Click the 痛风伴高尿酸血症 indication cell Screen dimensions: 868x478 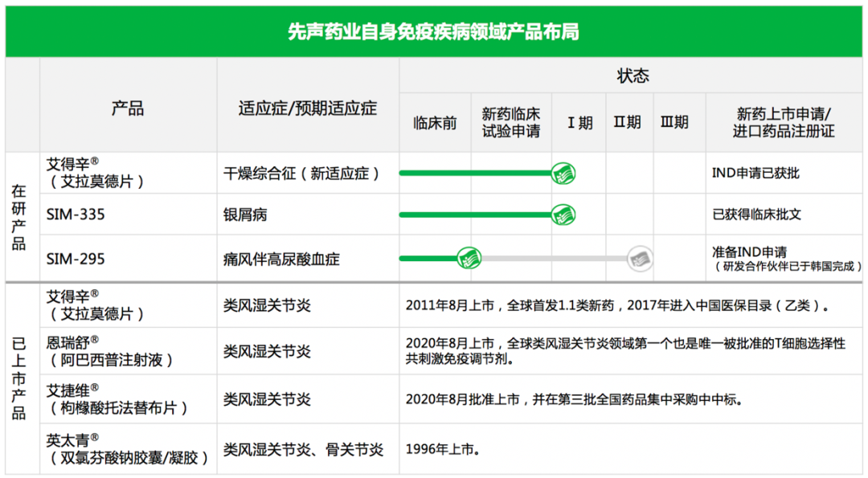(281, 259)
